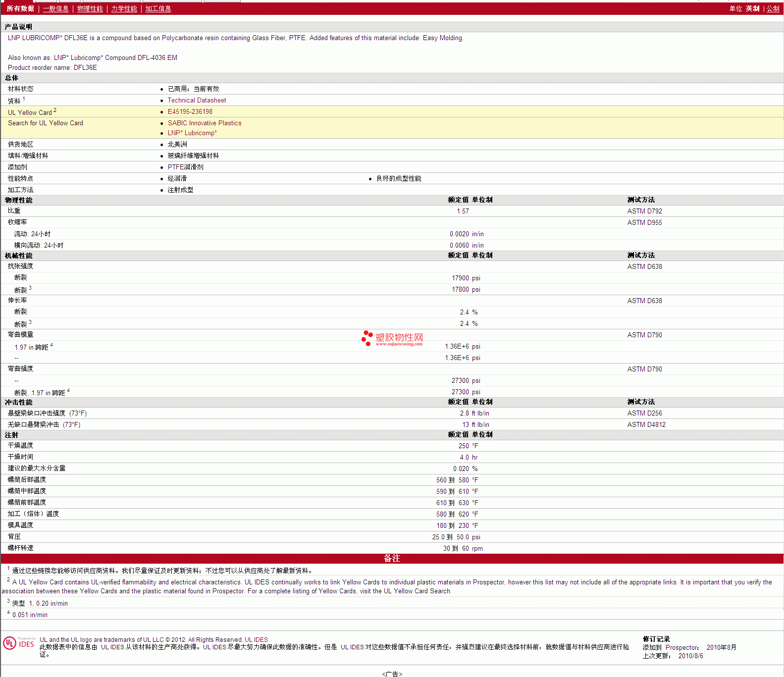Select the 580 到 620 °F melt range
This screenshot has height=677, width=784.
pos(457,515)
